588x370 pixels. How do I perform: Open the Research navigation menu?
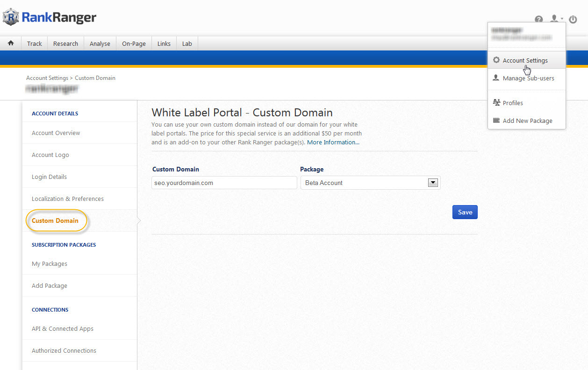(65, 43)
